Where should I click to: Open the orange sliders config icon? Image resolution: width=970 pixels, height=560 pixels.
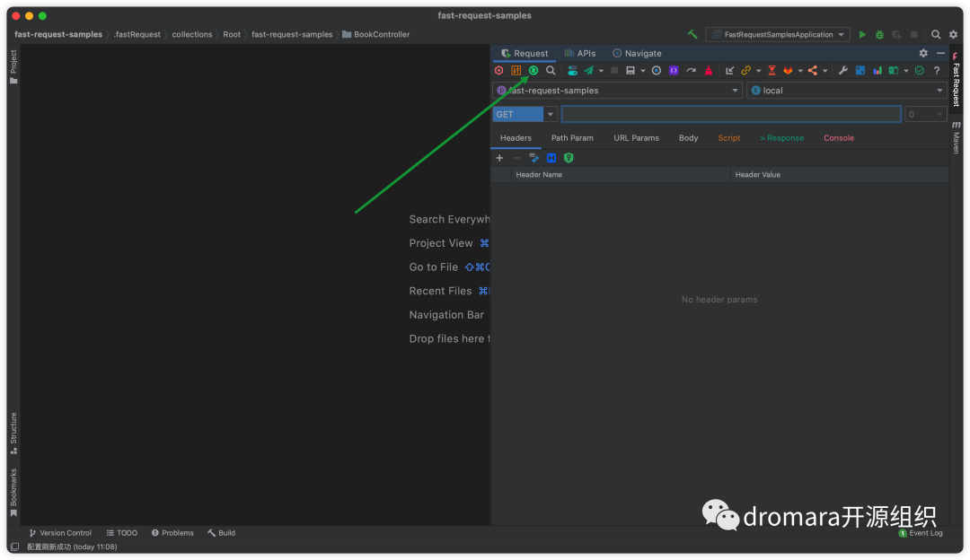coord(516,71)
